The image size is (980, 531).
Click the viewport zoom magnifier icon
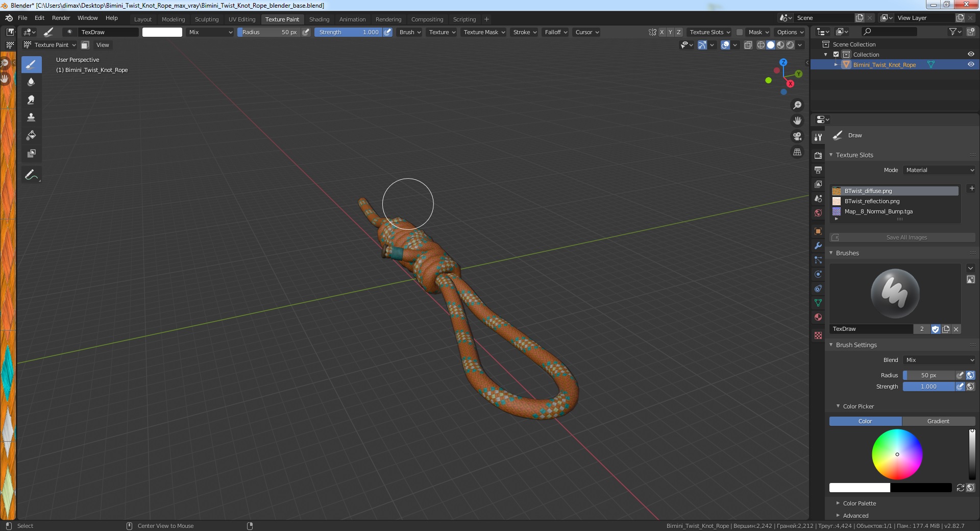coord(797,105)
